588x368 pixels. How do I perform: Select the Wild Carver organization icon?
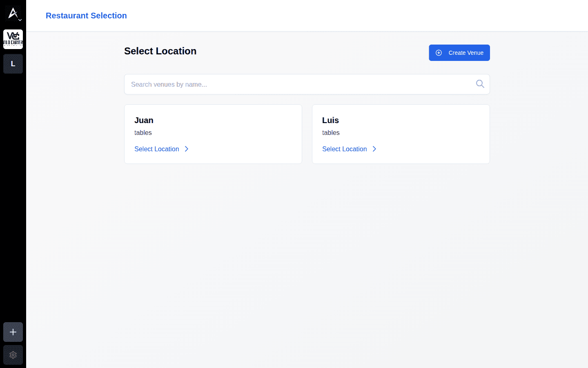[x=13, y=39]
